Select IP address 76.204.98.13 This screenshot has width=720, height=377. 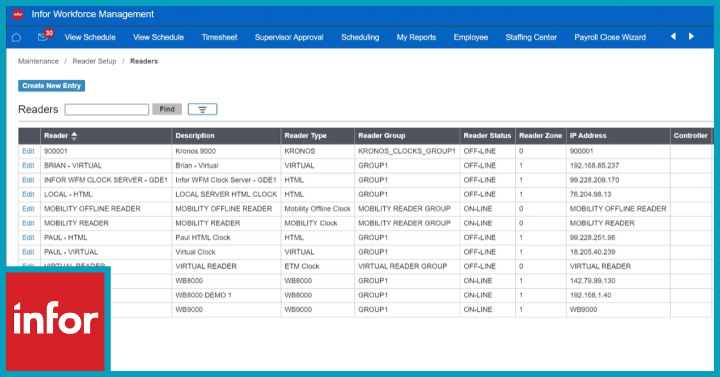click(x=591, y=194)
